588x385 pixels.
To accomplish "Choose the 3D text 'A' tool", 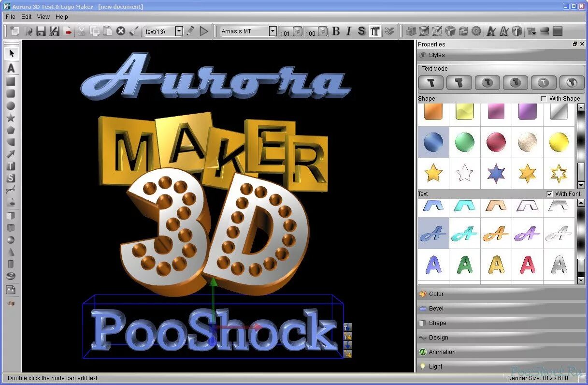I will [11, 68].
